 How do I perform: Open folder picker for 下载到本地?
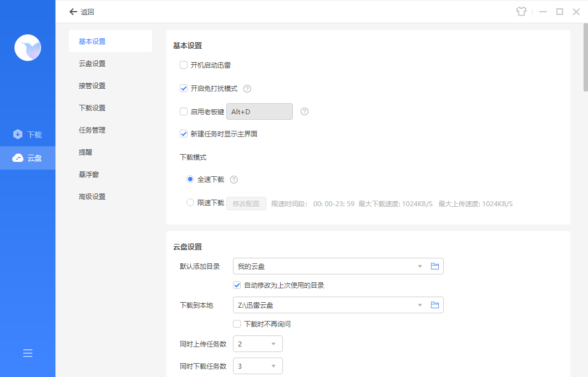(x=435, y=305)
